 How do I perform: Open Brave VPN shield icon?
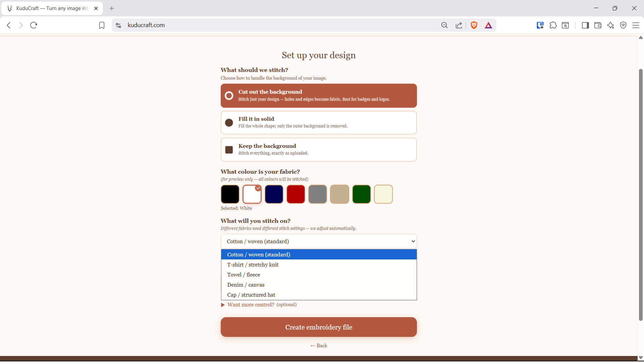[x=623, y=25]
